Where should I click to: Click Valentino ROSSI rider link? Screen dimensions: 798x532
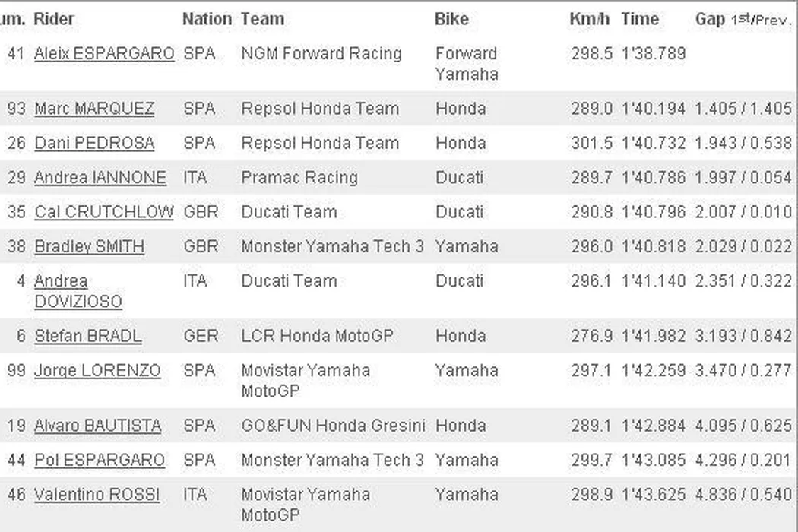[97, 495]
